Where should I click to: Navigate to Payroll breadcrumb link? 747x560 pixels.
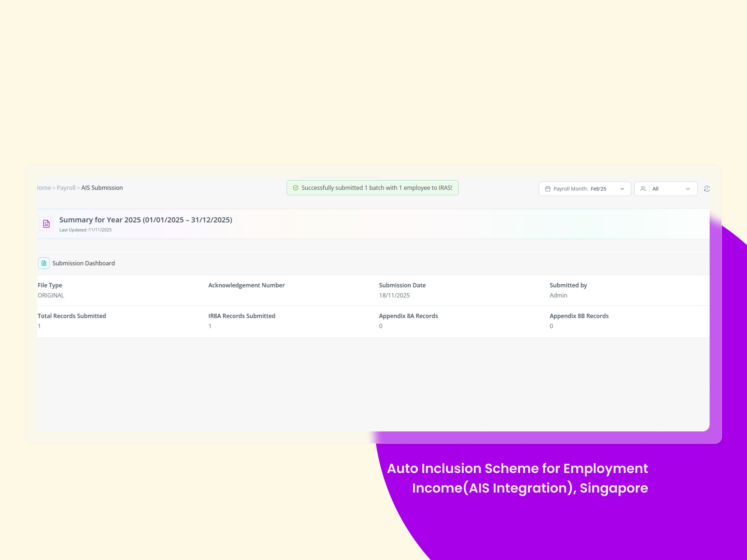(66, 188)
